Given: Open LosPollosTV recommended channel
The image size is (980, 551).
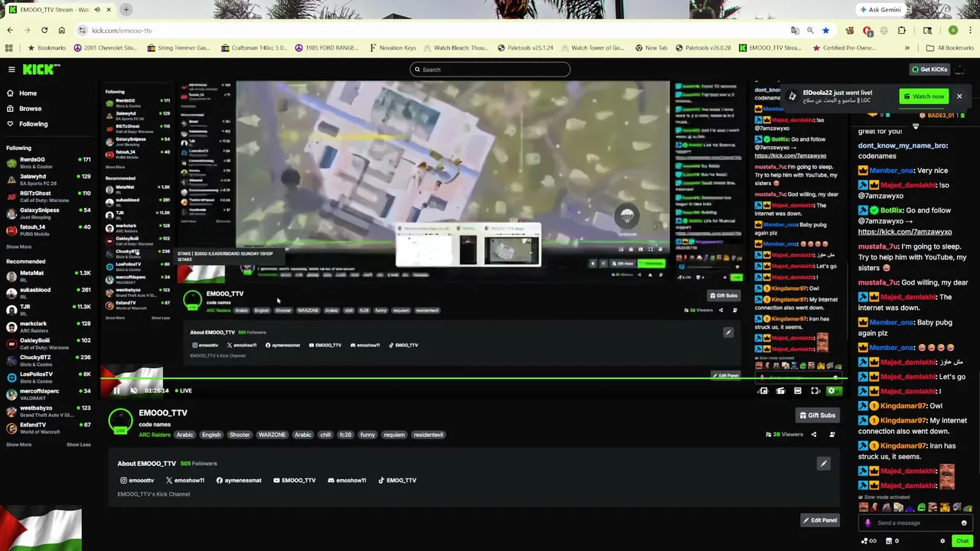Looking at the screenshot, I should tap(48, 377).
